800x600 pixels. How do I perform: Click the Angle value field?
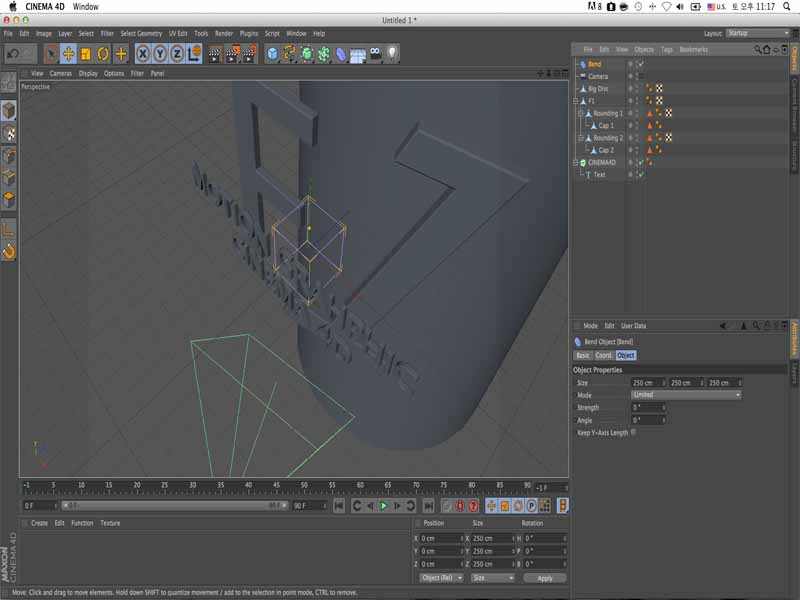(648, 420)
